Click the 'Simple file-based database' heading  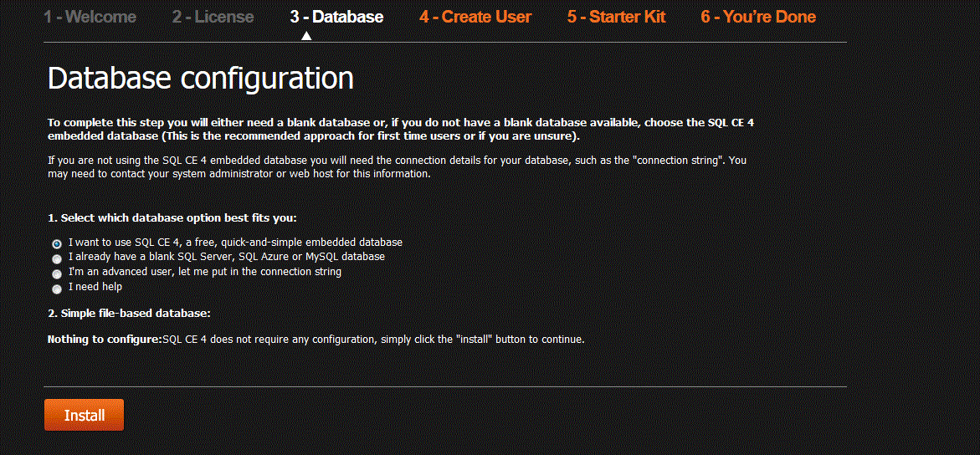click(130, 313)
